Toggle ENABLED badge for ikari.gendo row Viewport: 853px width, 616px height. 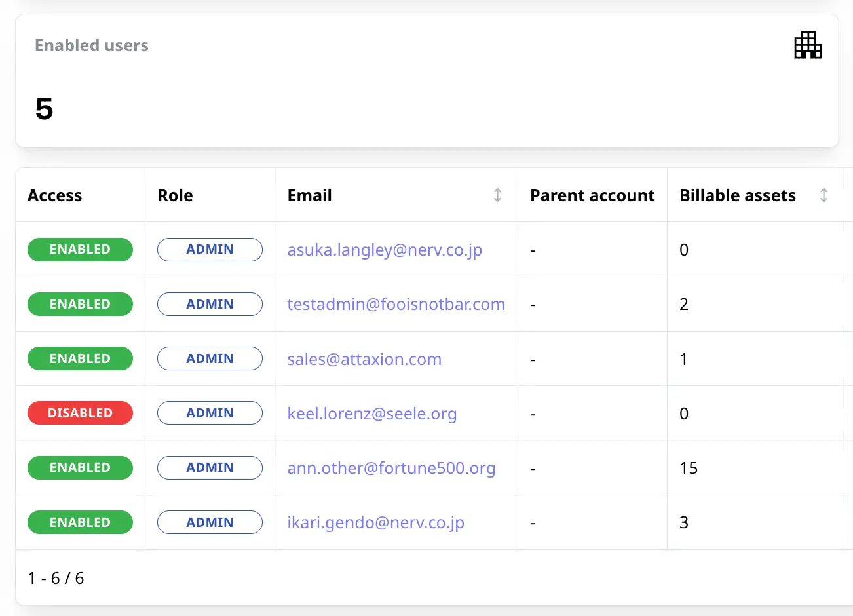(x=80, y=522)
